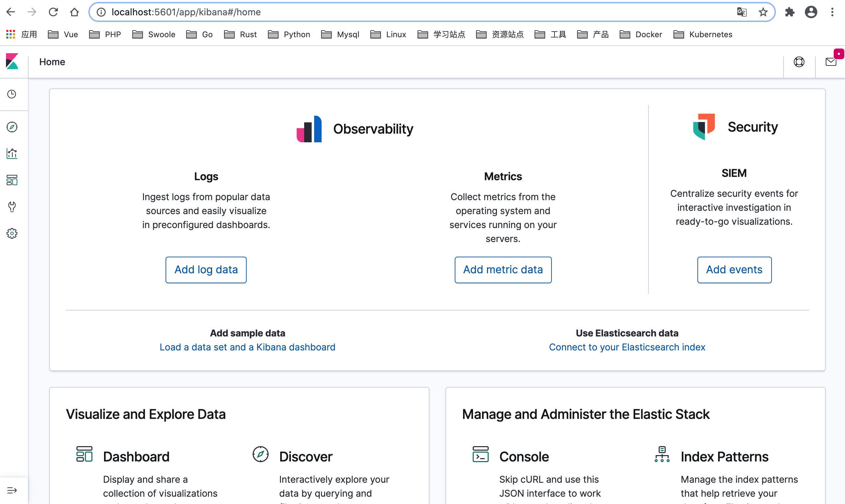This screenshot has width=845, height=504.
Task: Open the 学习站点 bookmarks folder
Action: pos(441,34)
